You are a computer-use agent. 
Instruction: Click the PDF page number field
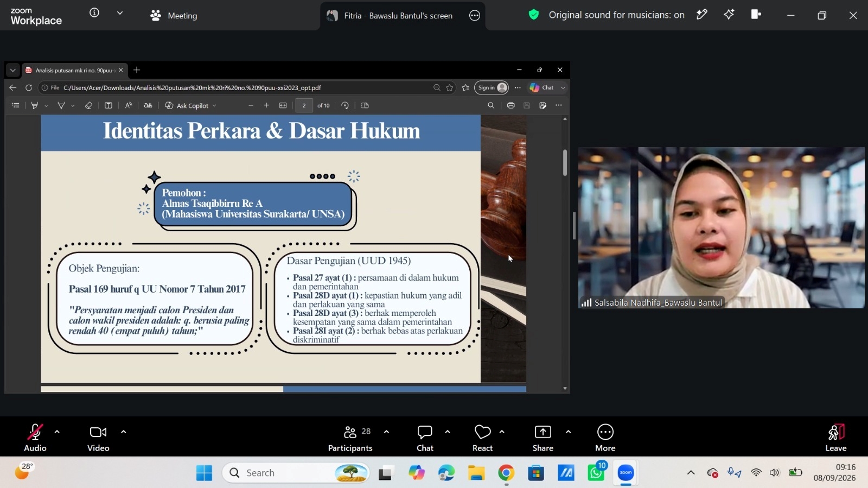[x=304, y=105]
